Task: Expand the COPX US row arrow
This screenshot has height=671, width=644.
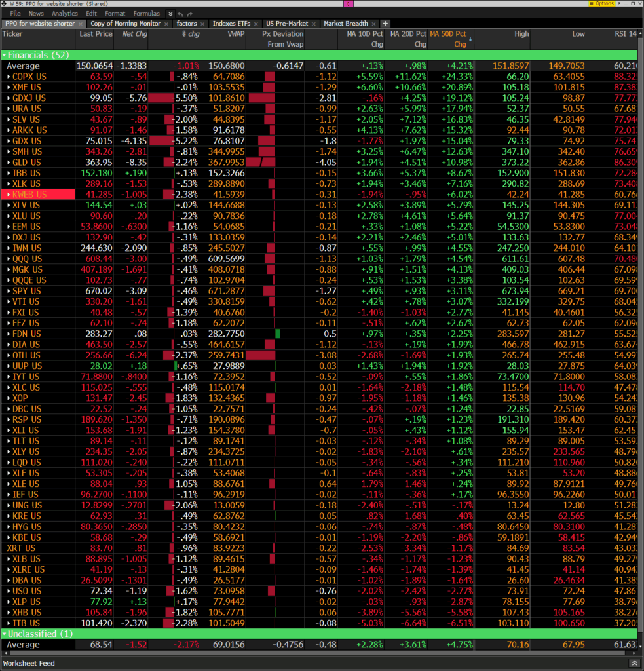Action: click(9, 77)
